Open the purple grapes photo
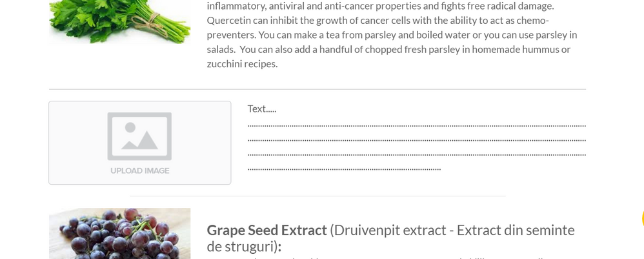644x259 pixels. [x=120, y=234]
